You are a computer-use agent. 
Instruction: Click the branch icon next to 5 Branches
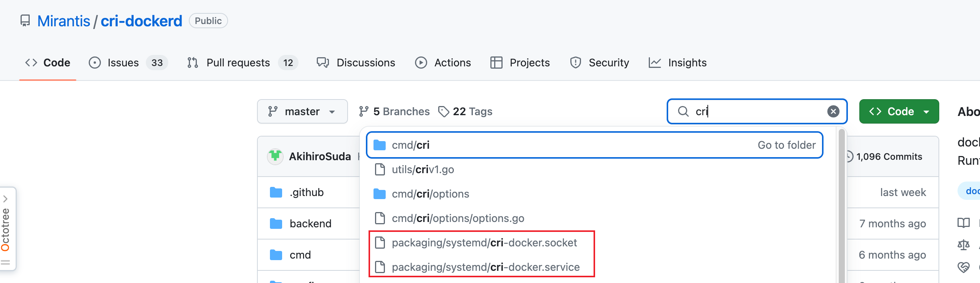[365, 111]
